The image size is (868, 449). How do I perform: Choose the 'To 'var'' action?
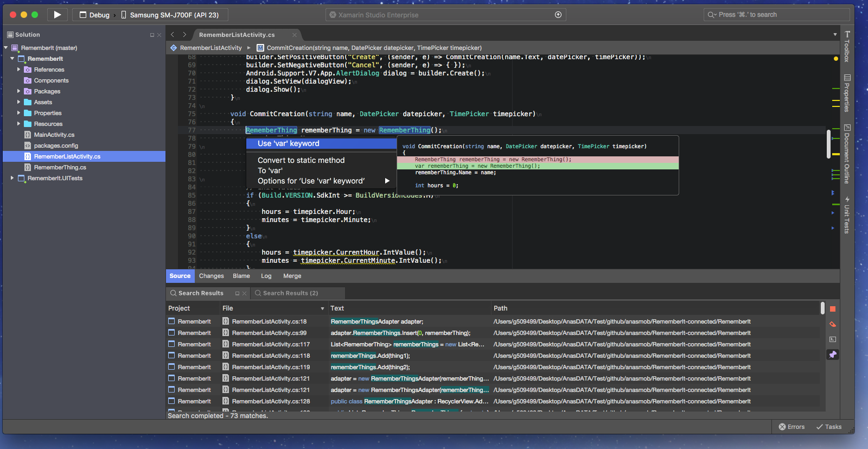coord(321,170)
